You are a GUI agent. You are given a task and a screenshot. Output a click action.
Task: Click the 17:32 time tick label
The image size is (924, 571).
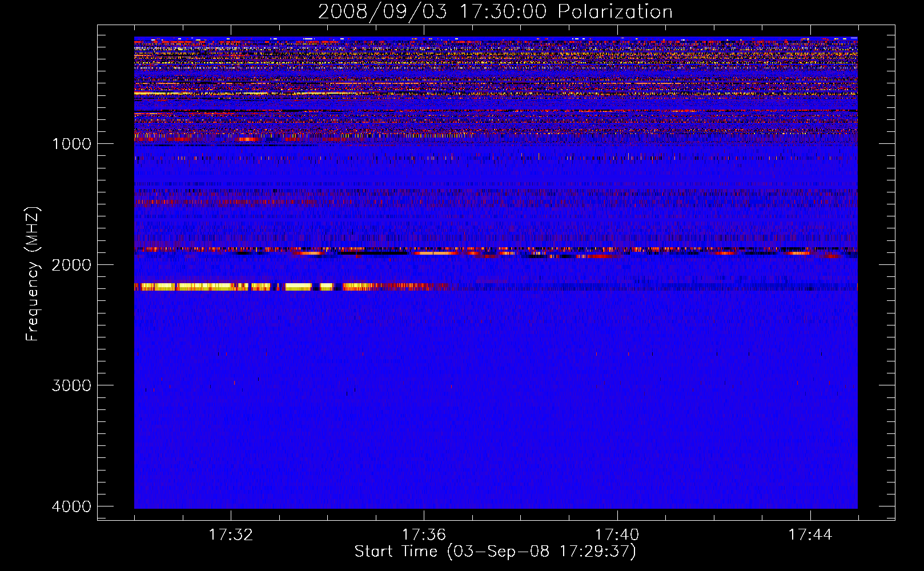[x=231, y=535]
